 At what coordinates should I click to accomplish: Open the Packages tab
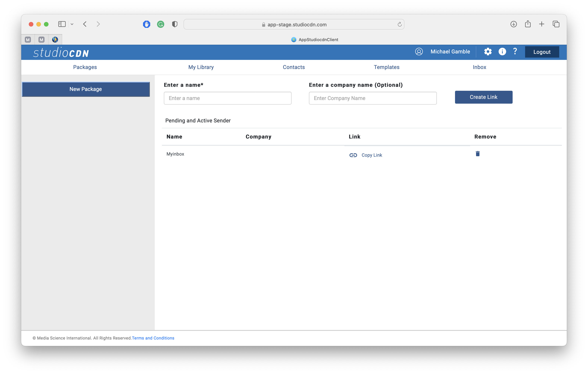coord(85,67)
